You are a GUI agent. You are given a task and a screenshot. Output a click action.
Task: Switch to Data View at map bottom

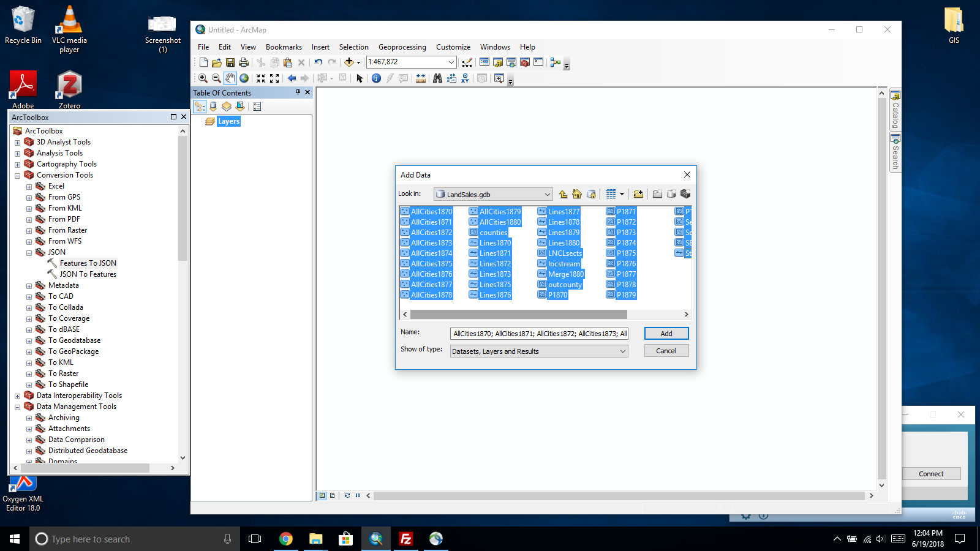coord(322,495)
